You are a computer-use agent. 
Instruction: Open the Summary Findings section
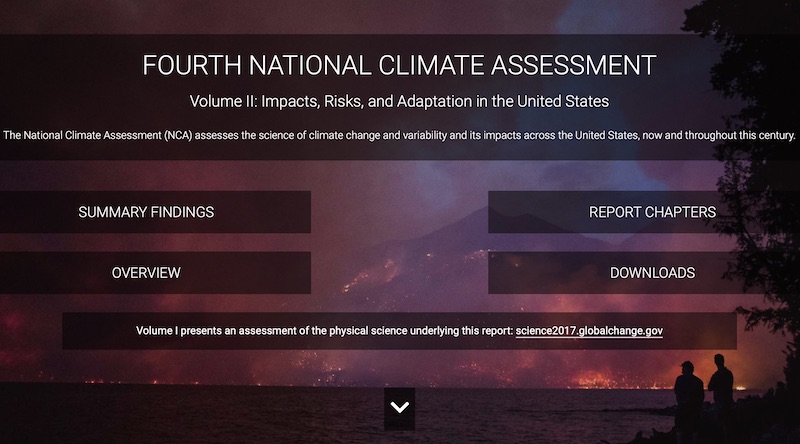click(155, 212)
